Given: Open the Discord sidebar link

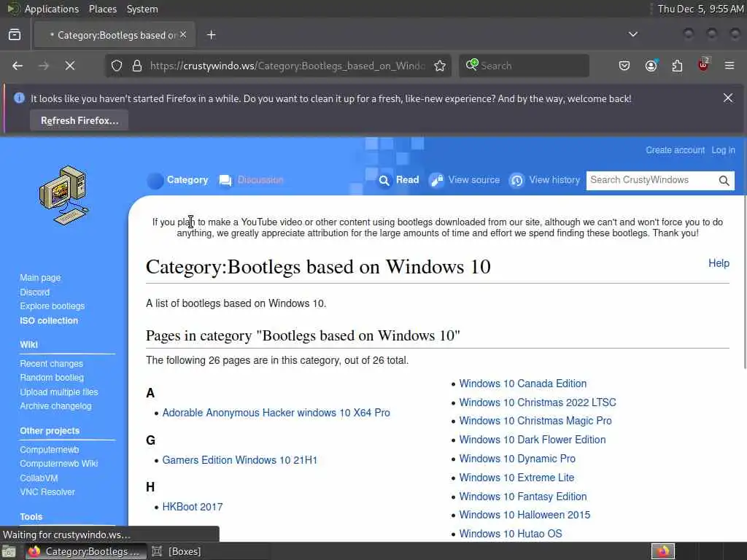Looking at the screenshot, I should (35, 292).
